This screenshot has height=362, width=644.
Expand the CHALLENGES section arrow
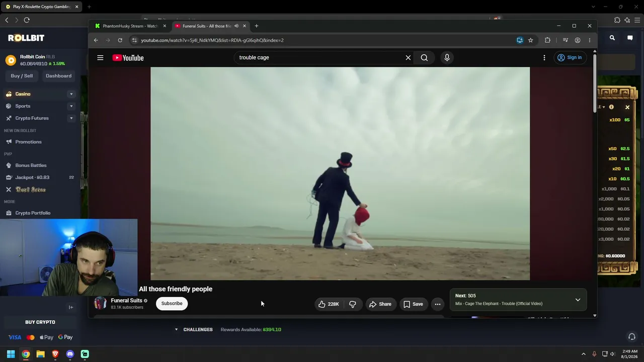(176, 330)
